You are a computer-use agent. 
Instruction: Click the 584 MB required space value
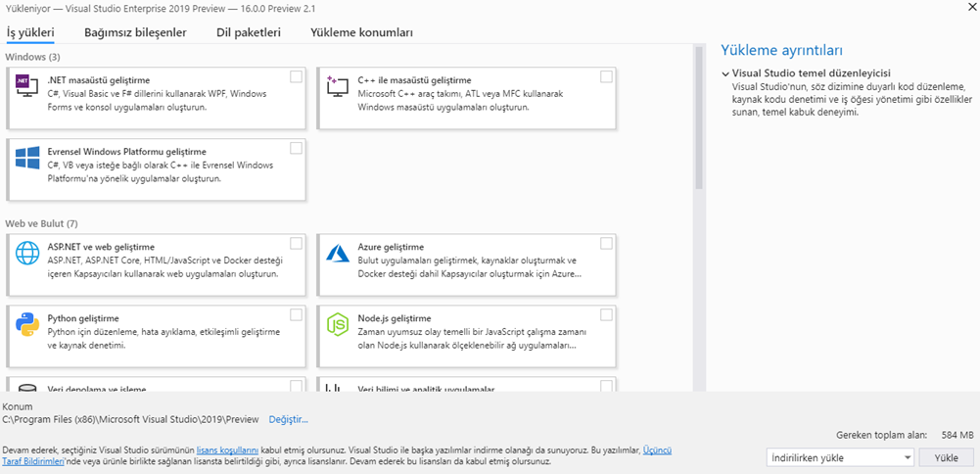click(957, 435)
